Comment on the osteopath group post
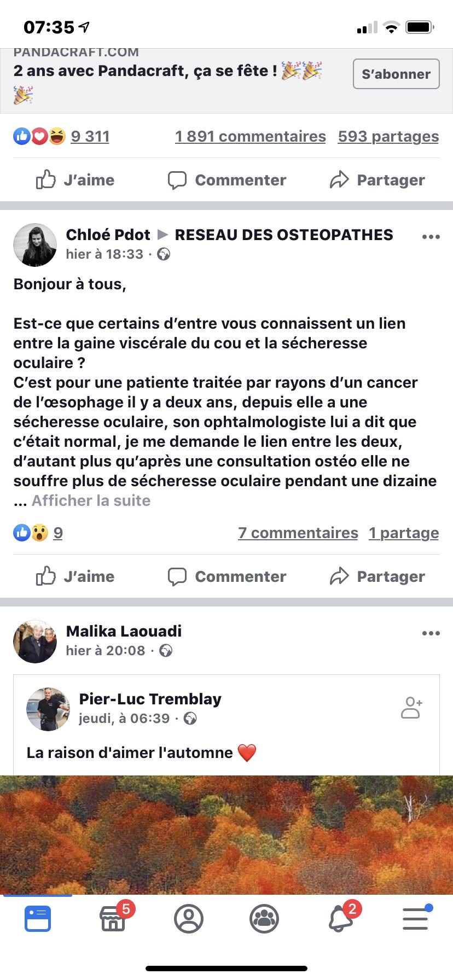Screen dimensions: 453x980 226,576
